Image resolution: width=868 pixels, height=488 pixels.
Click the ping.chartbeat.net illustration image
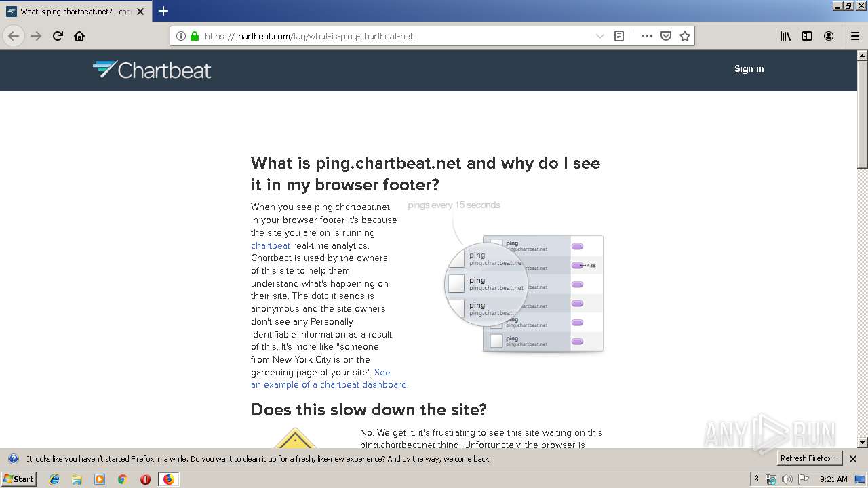[506, 277]
